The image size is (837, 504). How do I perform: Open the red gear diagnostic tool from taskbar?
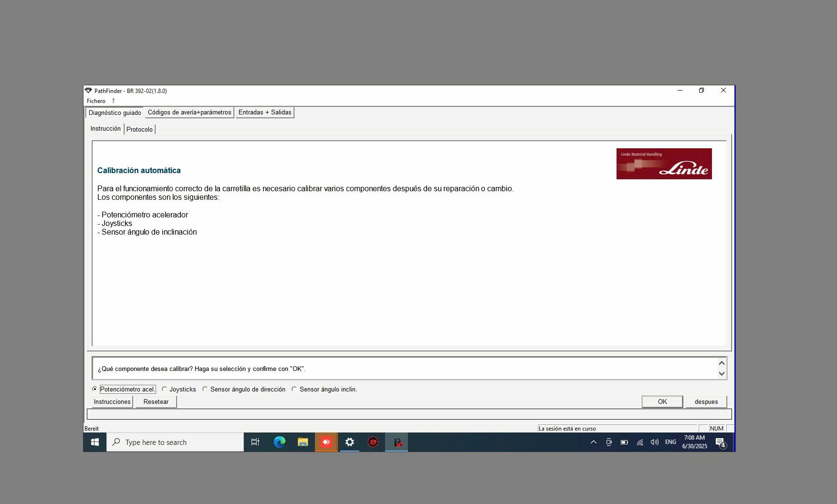[x=373, y=442]
